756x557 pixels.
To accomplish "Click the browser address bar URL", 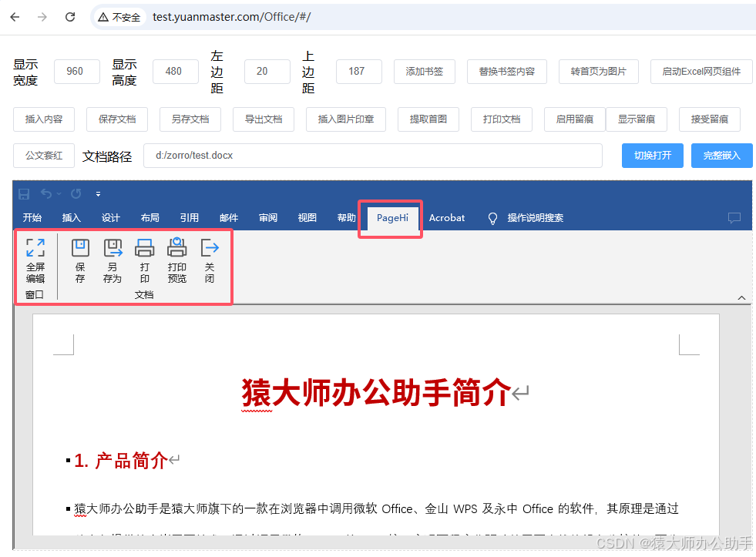I will (x=231, y=17).
